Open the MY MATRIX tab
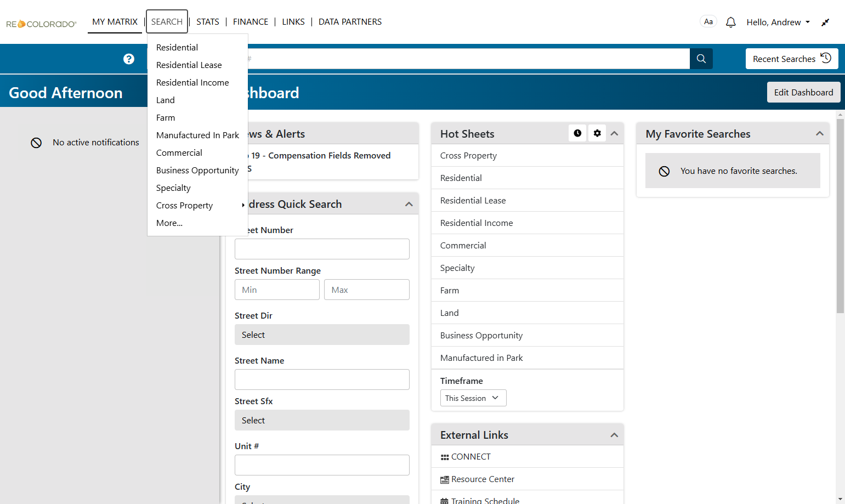The image size is (845, 504). click(115, 21)
